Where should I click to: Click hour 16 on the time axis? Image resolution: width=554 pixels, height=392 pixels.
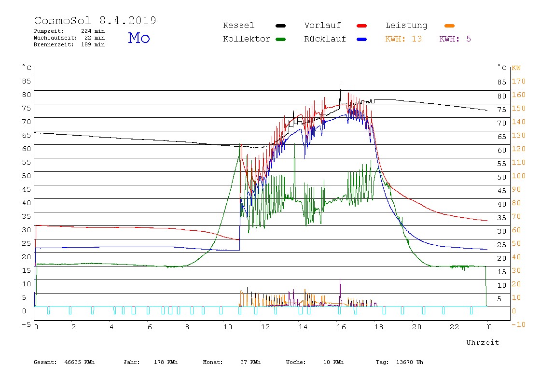341,327
